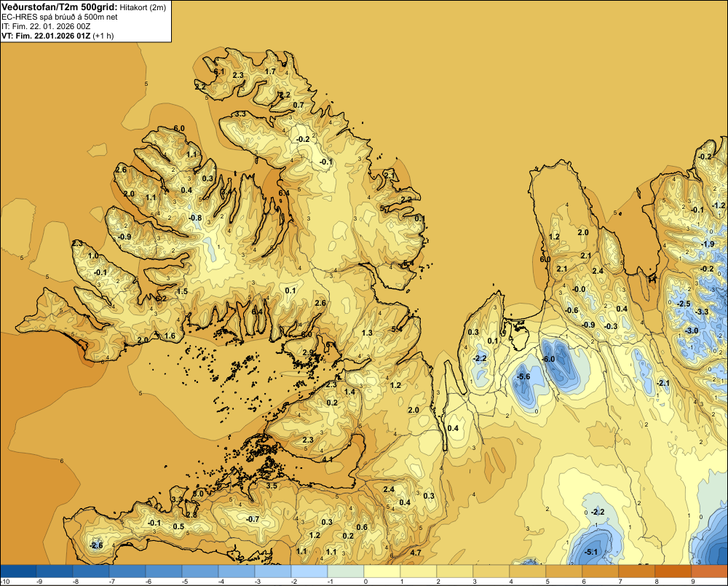Image resolution: width=728 pixels, height=586 pixels.
Task: Select the "0.7" temperature label
Action: click(x=298, y=105)
